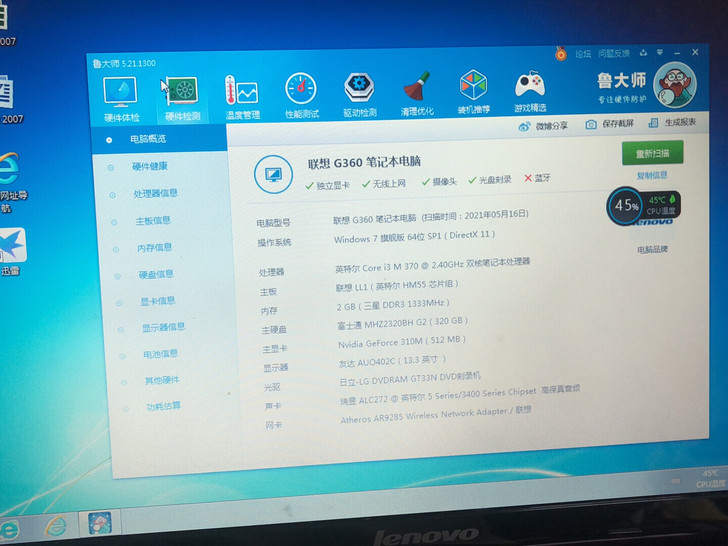Click the 鲁大师 avatar portrait
The width and height of the screenshot is (728, 546).
click(x=675, y=85)
